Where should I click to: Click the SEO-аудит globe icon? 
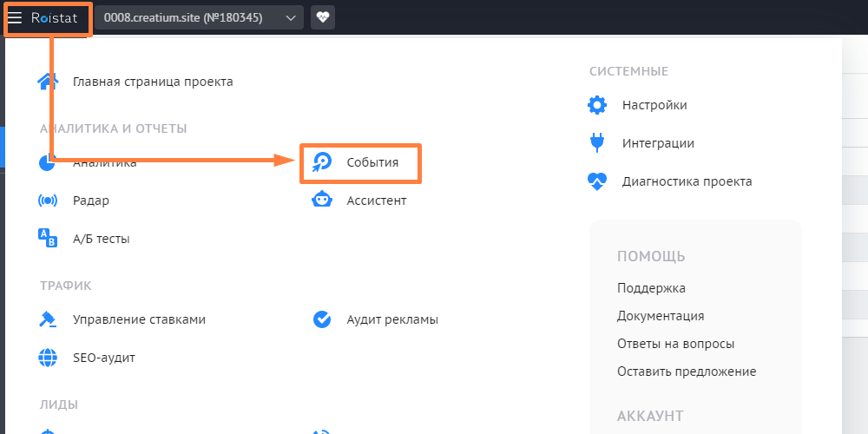48,358
